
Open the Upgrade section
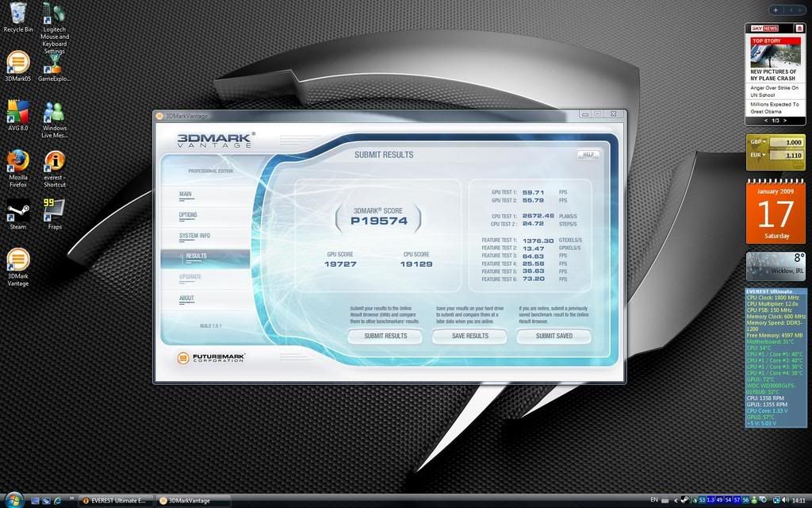tap(190, 277)
